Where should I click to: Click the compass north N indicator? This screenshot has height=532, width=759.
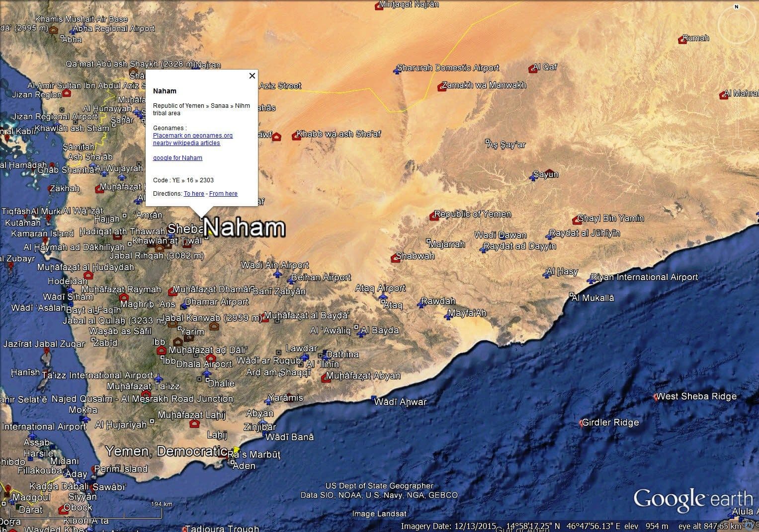coord(736,7)
